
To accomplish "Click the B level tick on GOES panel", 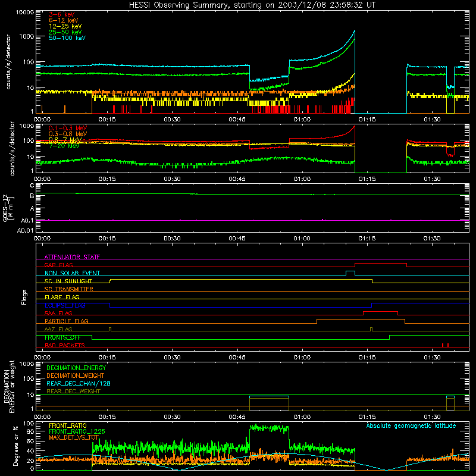I will tap(32, 196).
